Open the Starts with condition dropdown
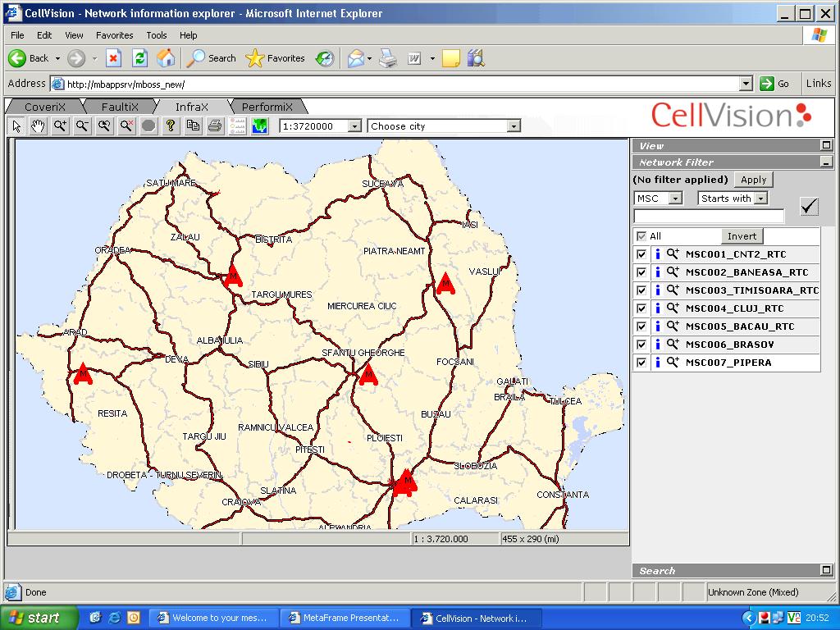The image size is (840, 630). (x=760, y=199)
